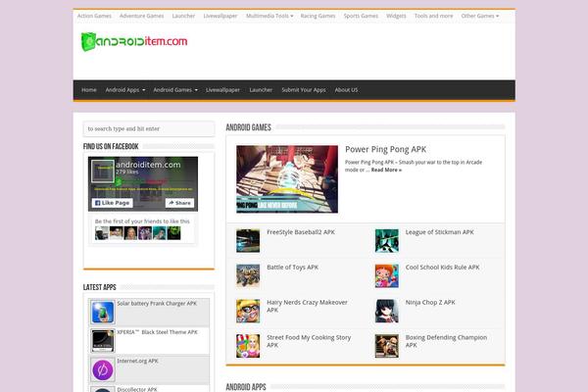The width and height of the screenshot is (588, 392).
Task: Click the androiditem.com site logo
Action: tap(134, 41)
